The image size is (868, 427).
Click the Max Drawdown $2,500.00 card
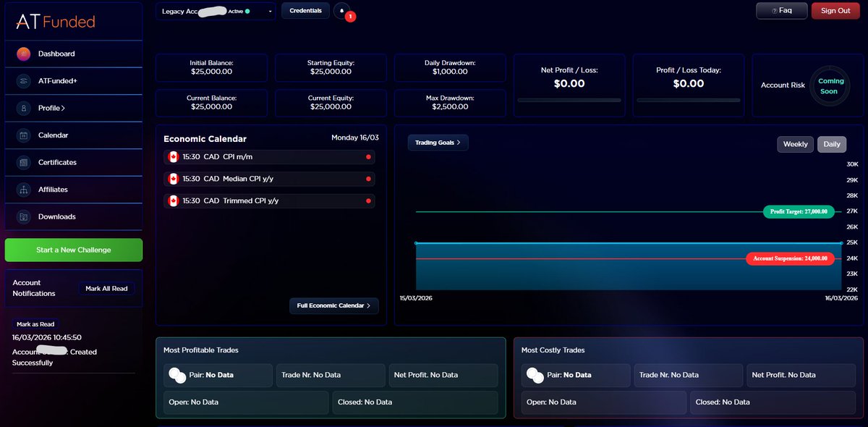pos(449,103)
